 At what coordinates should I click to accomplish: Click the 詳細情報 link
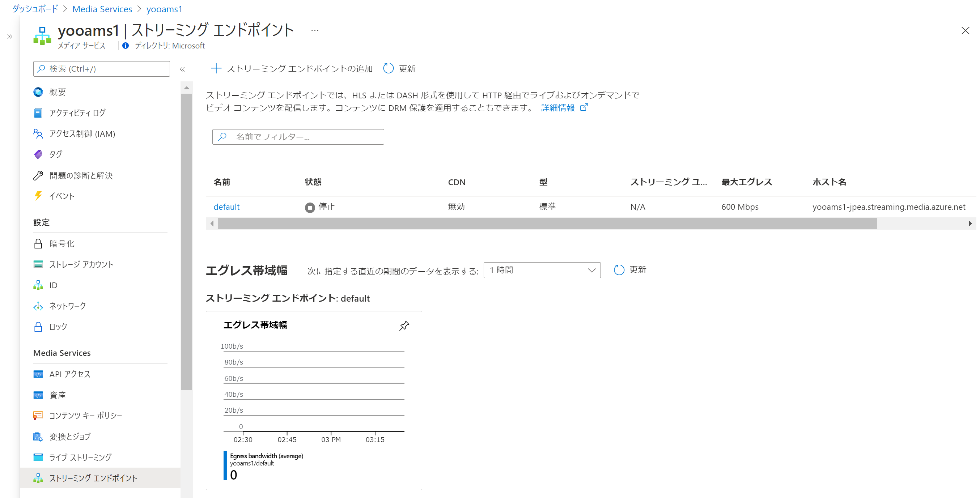coord(557,108)
